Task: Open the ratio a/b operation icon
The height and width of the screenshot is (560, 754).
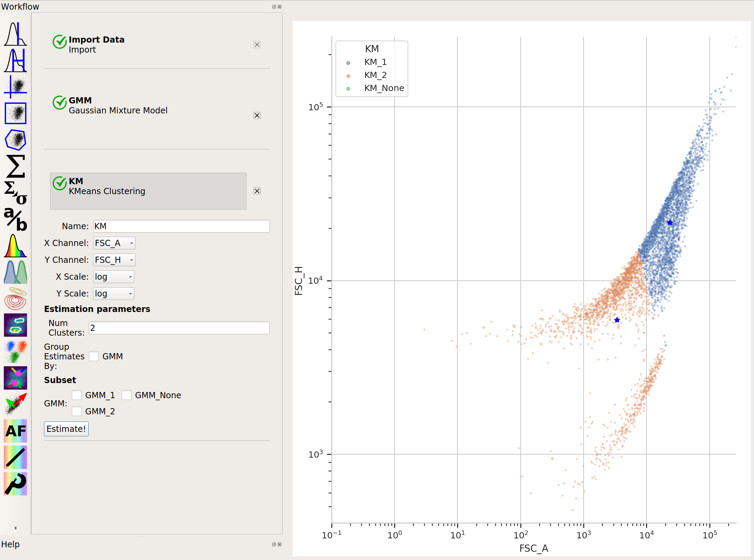Action: pos(15,219)
